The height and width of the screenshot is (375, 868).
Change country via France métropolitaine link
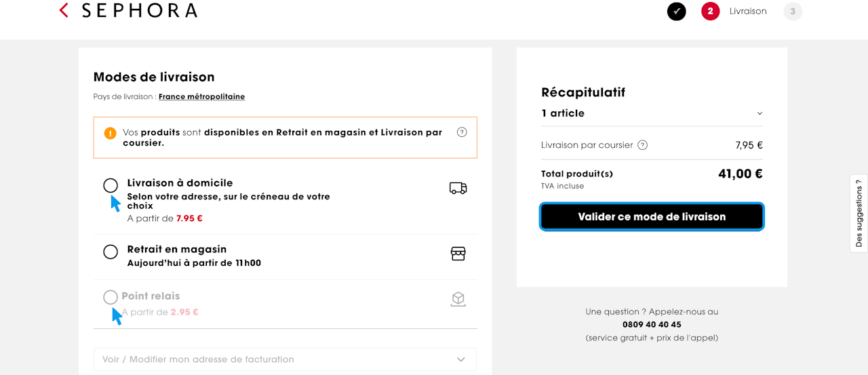[201, 97]
